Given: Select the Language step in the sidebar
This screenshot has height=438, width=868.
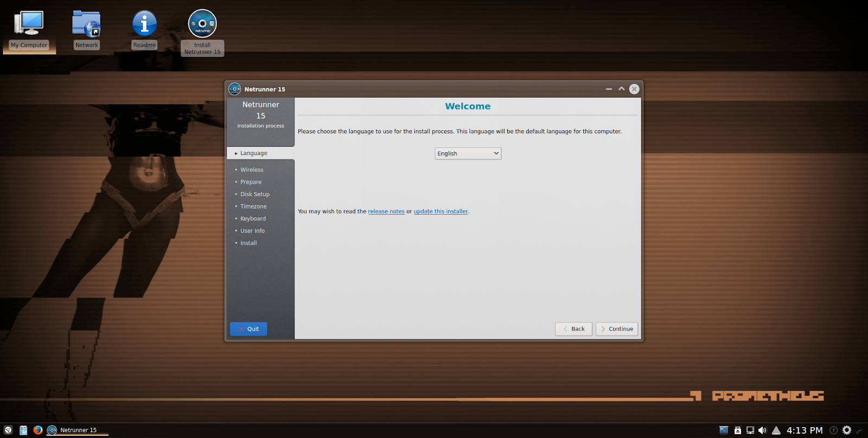Looking at the screenshot, I should (260, 153).
